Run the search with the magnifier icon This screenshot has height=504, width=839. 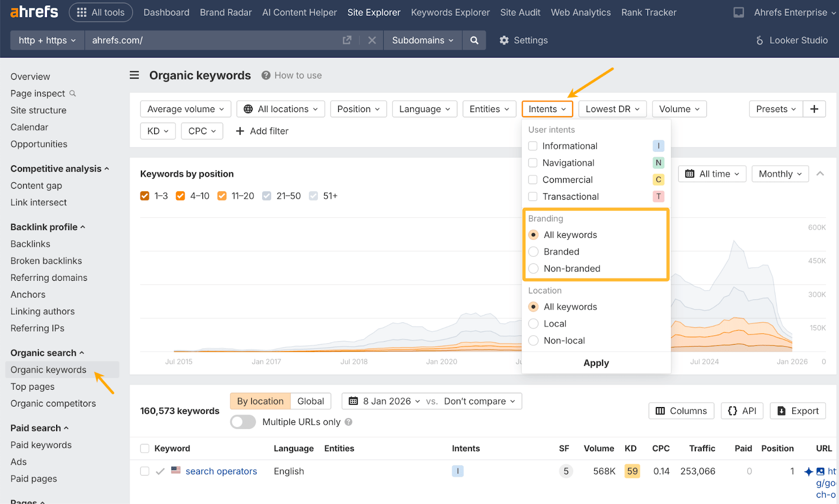point(474,40)
